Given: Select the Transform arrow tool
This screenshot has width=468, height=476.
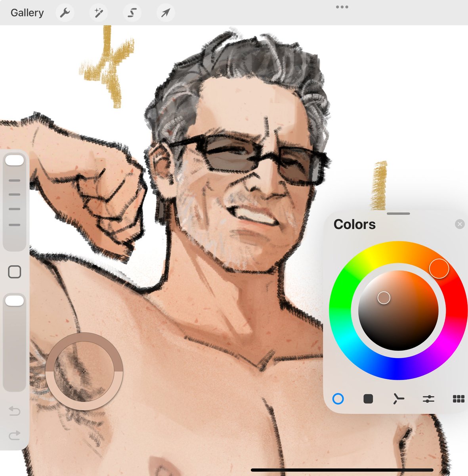Looking at the screenshot, I should 165,13.
